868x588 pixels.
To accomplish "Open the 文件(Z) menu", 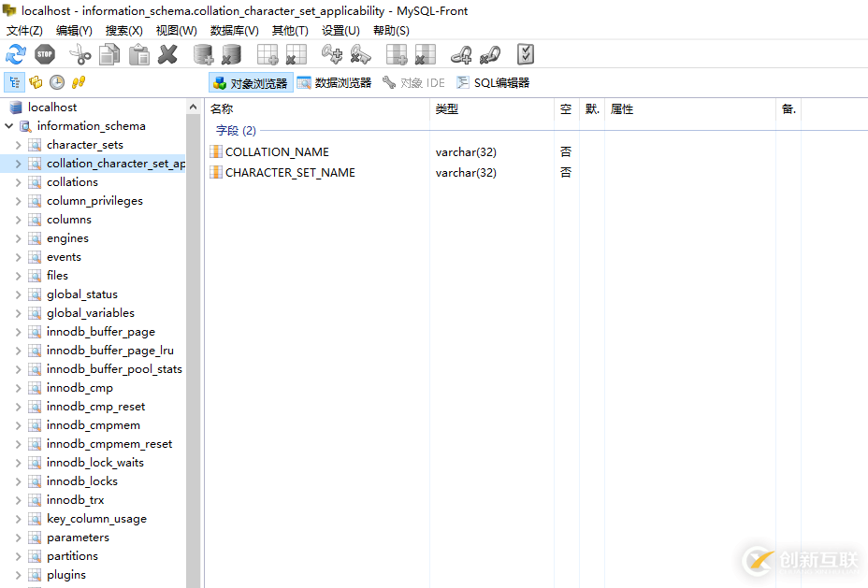I will point(24,31).
